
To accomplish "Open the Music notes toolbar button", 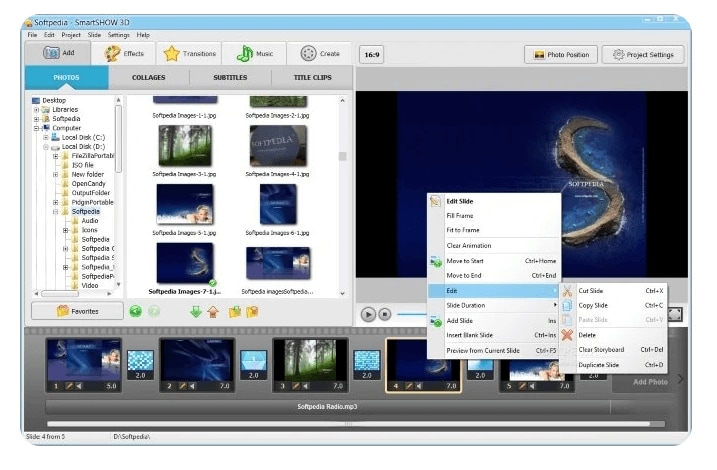I will click(x=255, y=53).
